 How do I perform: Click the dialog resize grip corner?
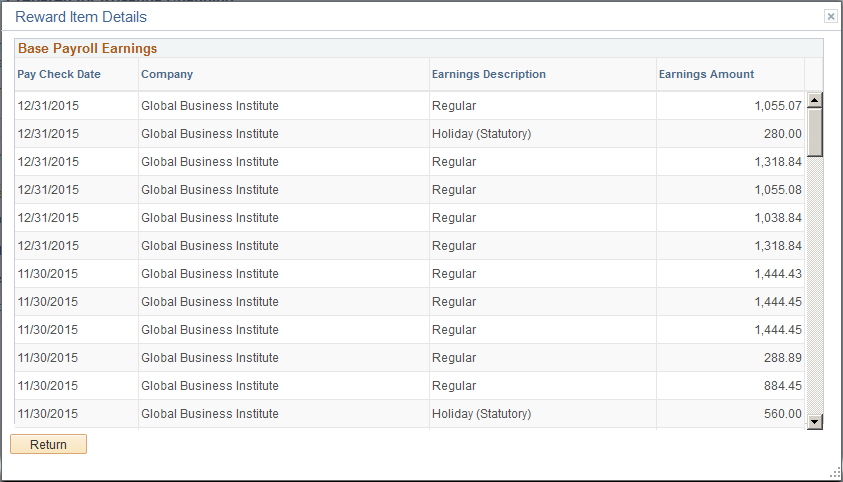tap(835, 472)
